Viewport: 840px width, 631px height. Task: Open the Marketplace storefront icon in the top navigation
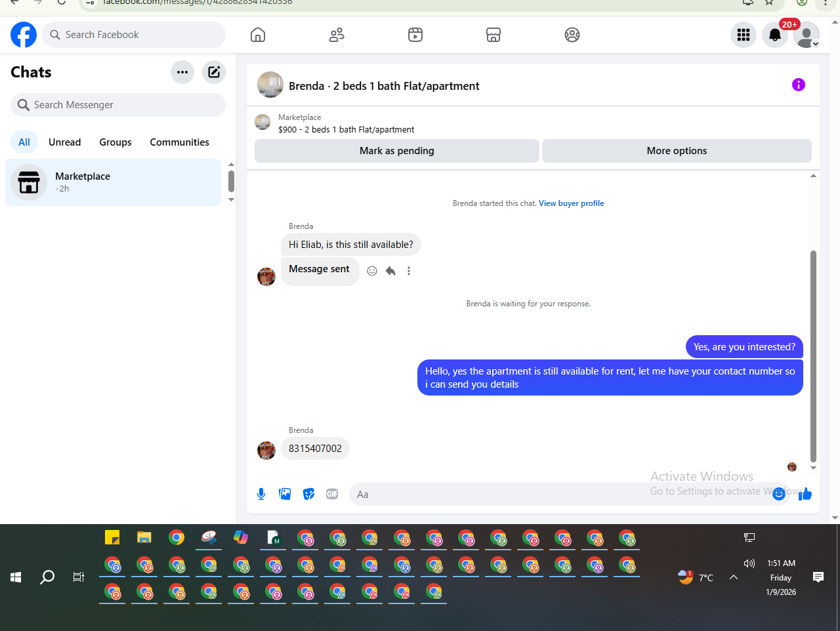tap(493, 35)
